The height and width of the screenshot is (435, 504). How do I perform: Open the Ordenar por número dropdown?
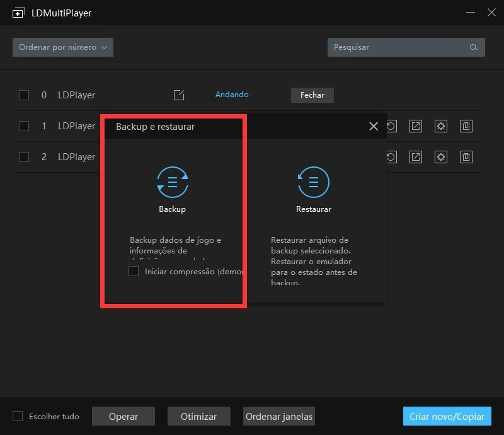[x=62, y=47]
